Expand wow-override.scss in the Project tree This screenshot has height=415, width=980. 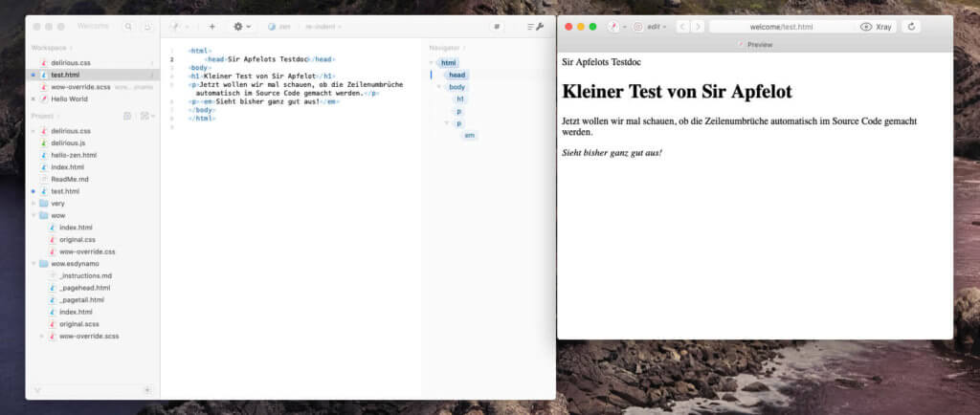pyautogui.click(x=42, y=336)
